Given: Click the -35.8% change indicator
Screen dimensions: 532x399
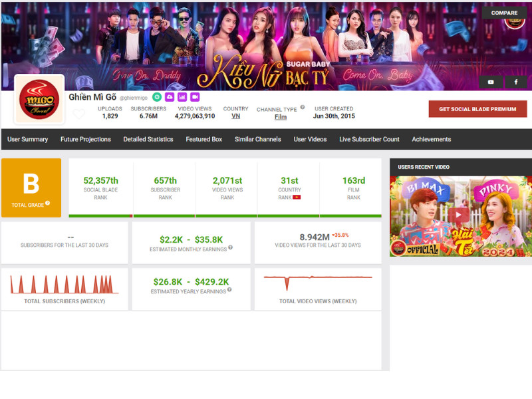Looking at the screenshot, I should pos(340,235).
